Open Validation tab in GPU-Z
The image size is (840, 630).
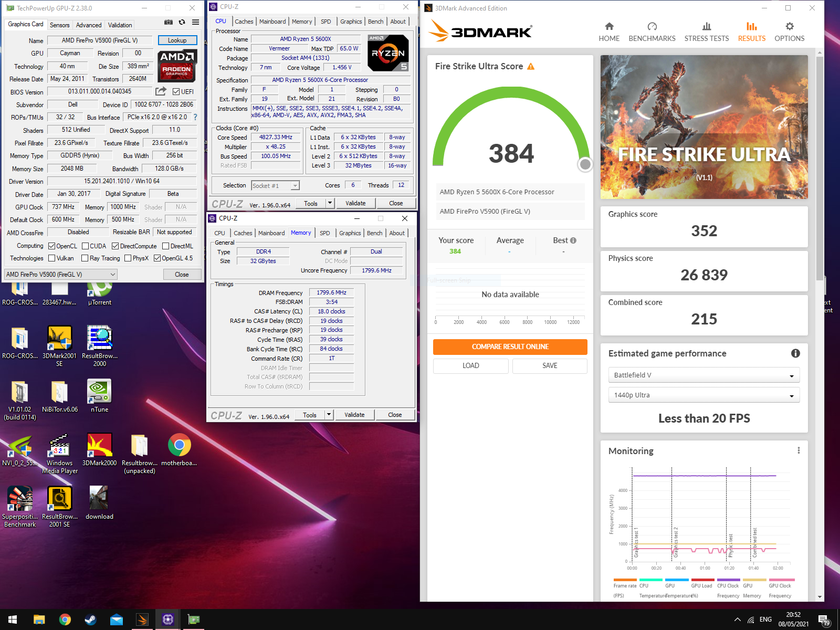pos(120,25)
